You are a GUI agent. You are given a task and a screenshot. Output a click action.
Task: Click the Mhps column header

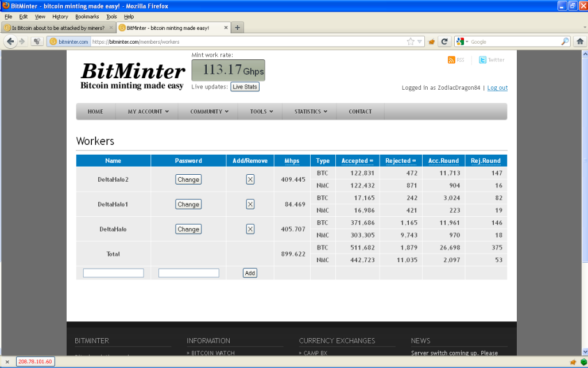coord(292,161)
